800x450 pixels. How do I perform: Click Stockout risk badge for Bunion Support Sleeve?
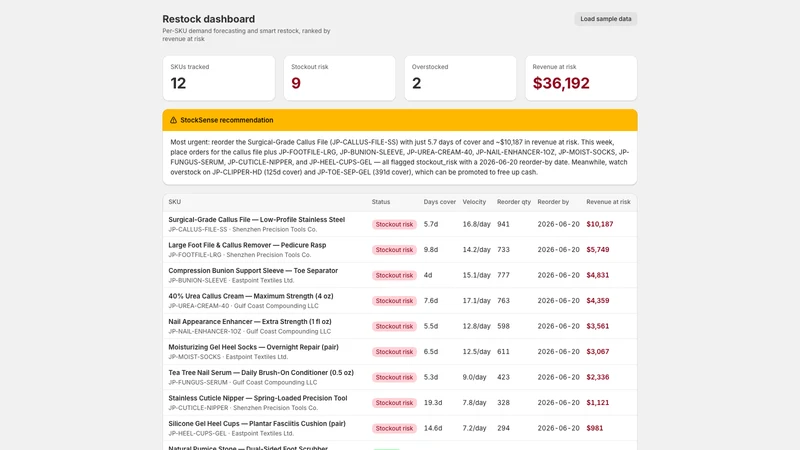pyautogui.click(x=394, y=276)
